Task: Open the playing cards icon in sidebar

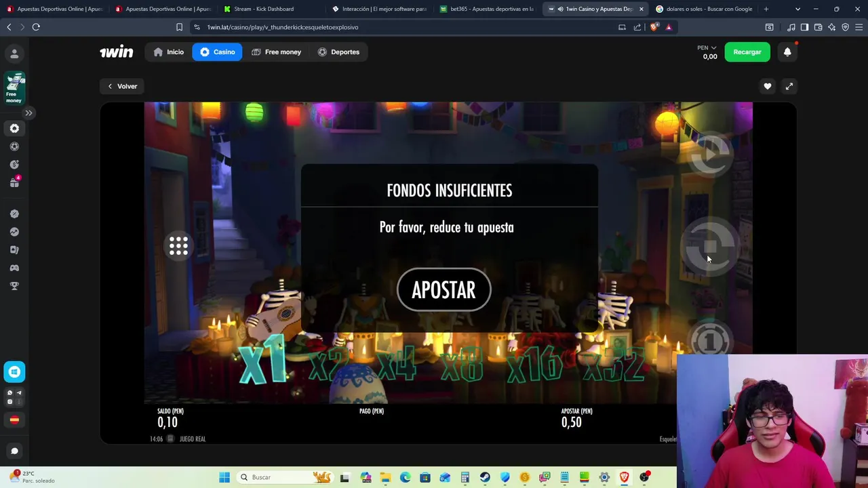Action: point(14,250)
